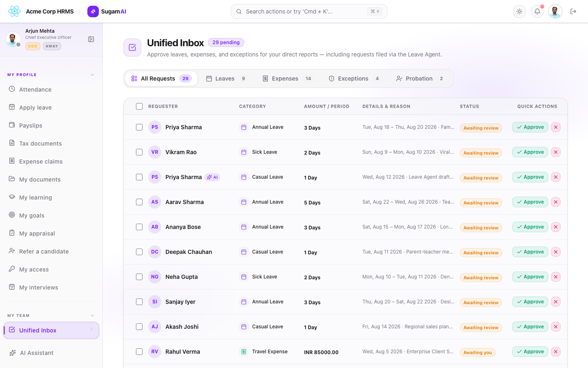This screenshot has height=368, width=588.
Task: Open the Sugam AI sparkle icon
Action: pyautogui.click(x=93, y=11)
